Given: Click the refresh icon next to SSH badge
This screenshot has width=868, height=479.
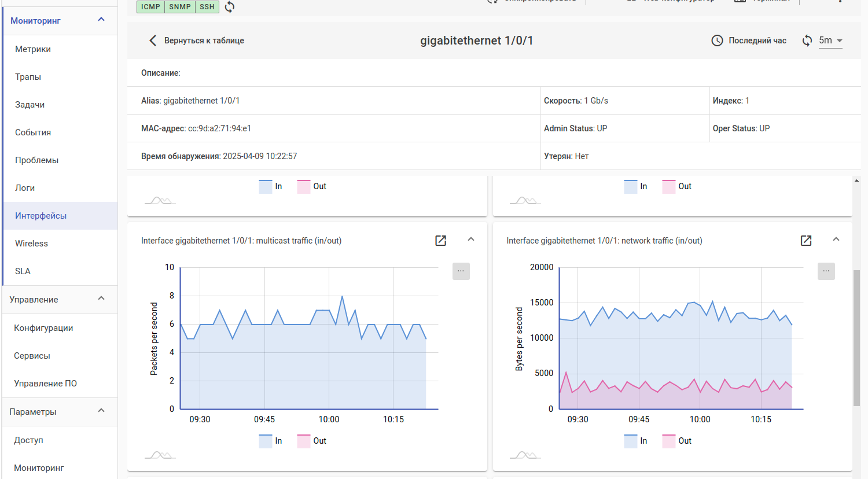Looking at the screenshot, I should [230, 7].
